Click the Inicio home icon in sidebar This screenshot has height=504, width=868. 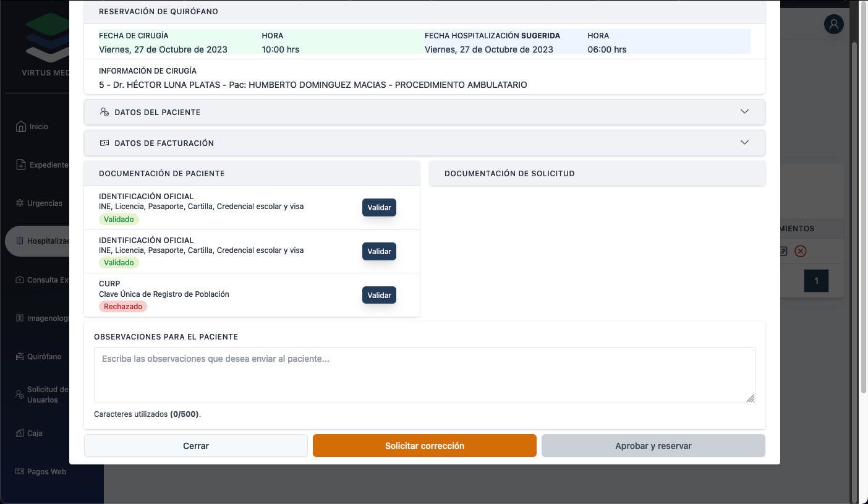pyautogui.click(x=21, y=127)
